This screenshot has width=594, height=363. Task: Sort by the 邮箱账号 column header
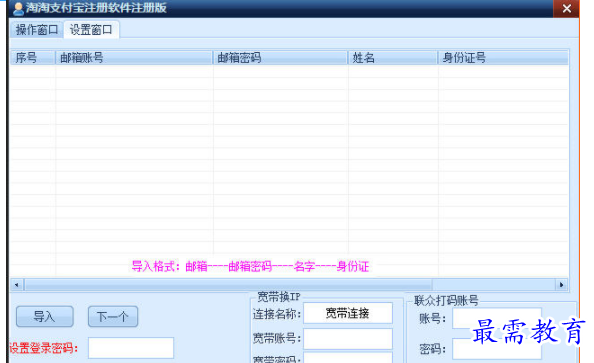(x=134, y=58)
